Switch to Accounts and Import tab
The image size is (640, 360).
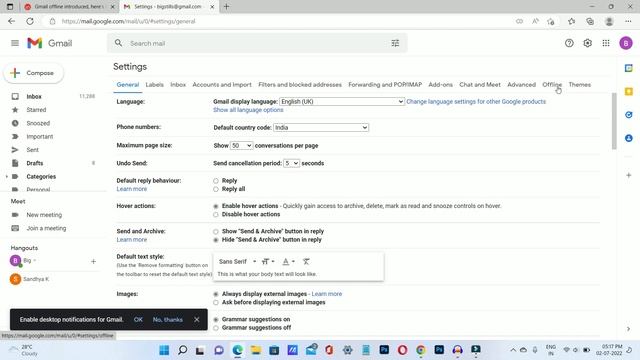222,84
